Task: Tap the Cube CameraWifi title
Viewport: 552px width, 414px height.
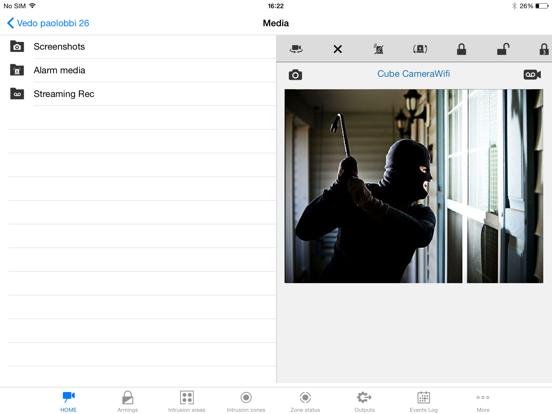Action: (414, 74)
